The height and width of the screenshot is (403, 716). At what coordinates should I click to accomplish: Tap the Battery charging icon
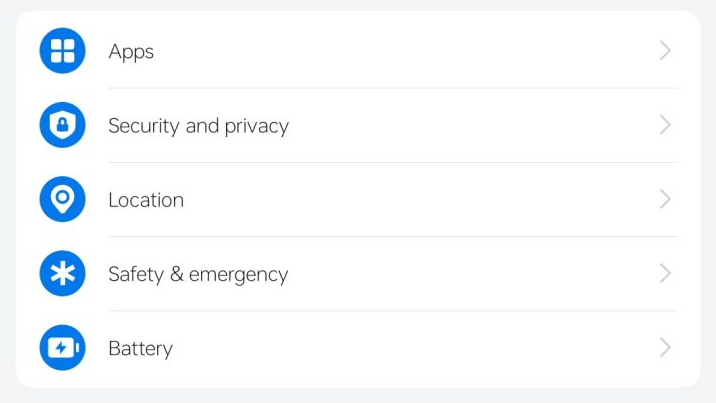(62, 348)
